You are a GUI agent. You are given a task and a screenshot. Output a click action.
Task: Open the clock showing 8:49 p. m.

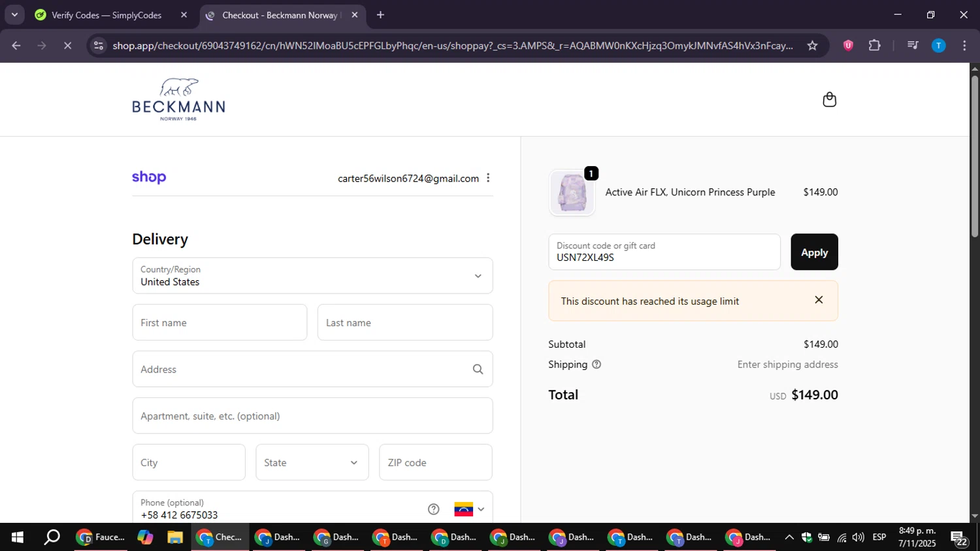tap(917, 537)
